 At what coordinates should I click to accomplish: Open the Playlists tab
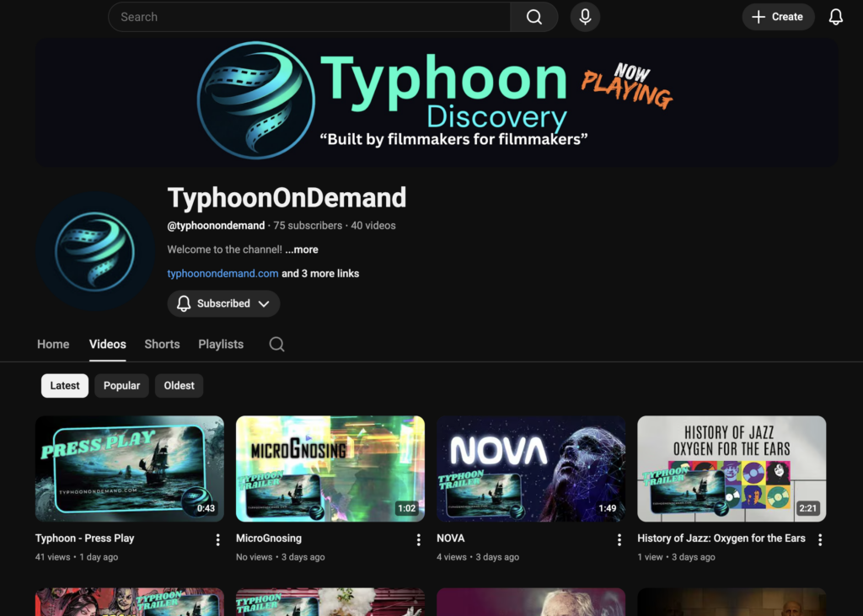coord(221,344)
